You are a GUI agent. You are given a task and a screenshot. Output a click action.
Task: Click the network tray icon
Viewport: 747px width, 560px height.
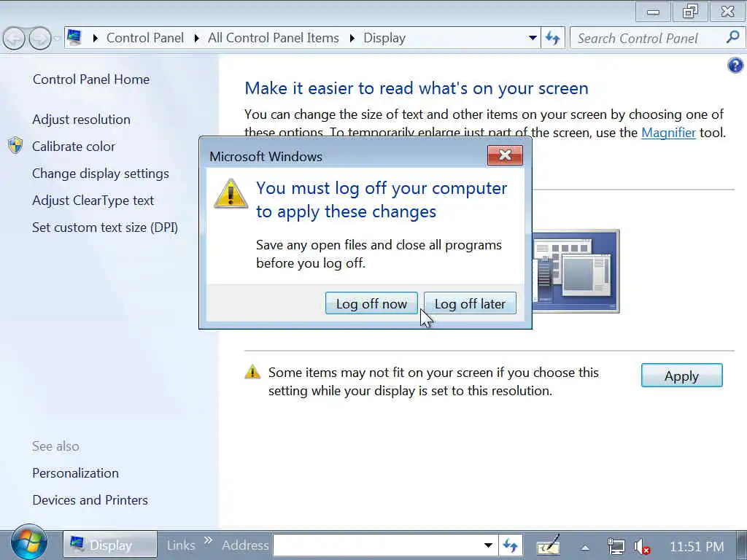616,545
